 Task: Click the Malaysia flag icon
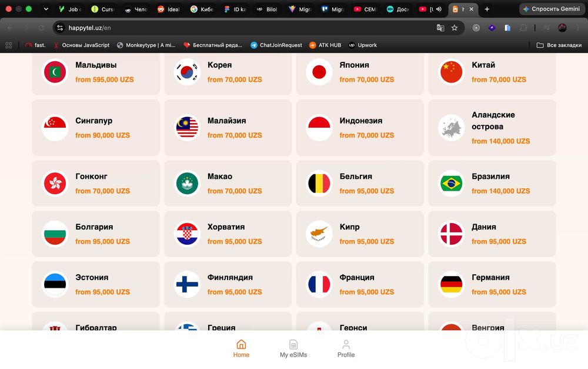187,128
